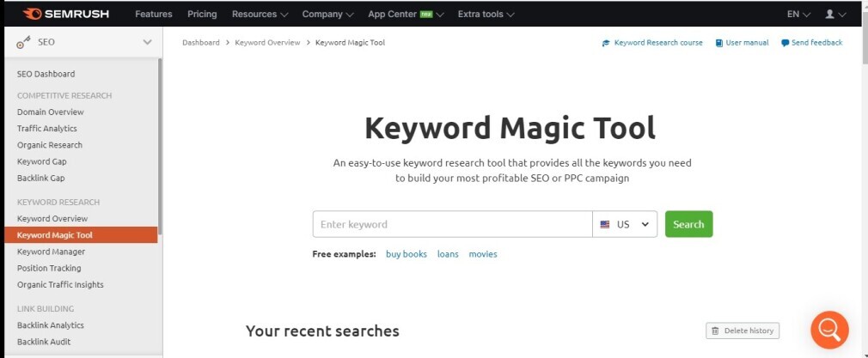Click the Keyword Research course graduation icon
This screenshot has width=868, height=358.
pos(607,43)
